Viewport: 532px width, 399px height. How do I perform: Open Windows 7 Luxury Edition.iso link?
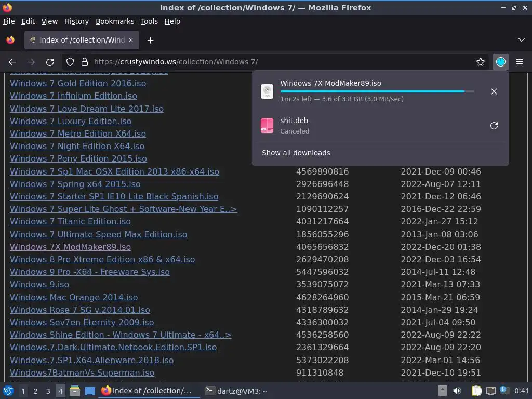click(71, 122)
